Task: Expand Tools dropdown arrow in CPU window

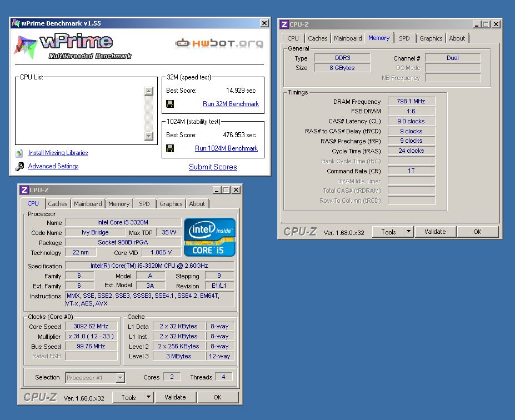Action: coord(148,397)
